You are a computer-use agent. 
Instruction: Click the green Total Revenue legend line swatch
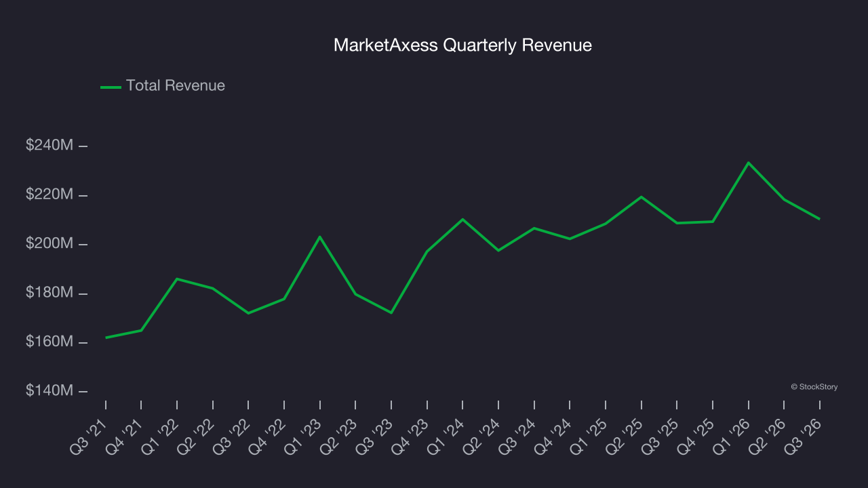(x=111, y=87)
